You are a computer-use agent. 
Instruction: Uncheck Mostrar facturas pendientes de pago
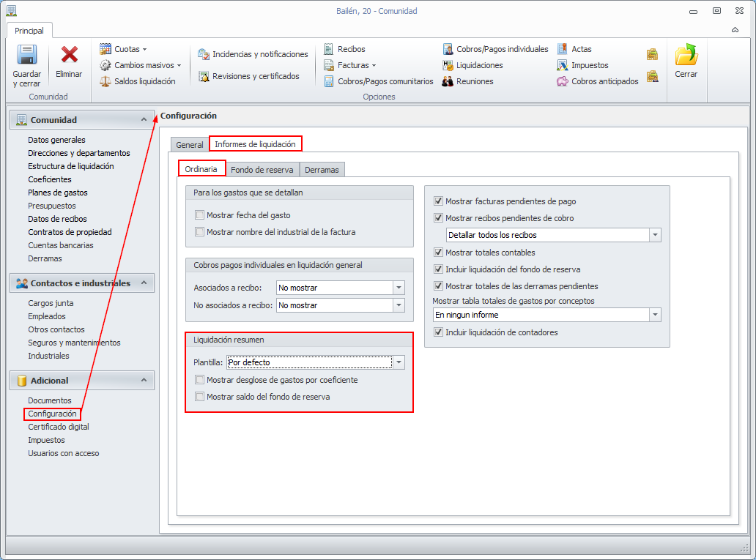click(438, 201)
